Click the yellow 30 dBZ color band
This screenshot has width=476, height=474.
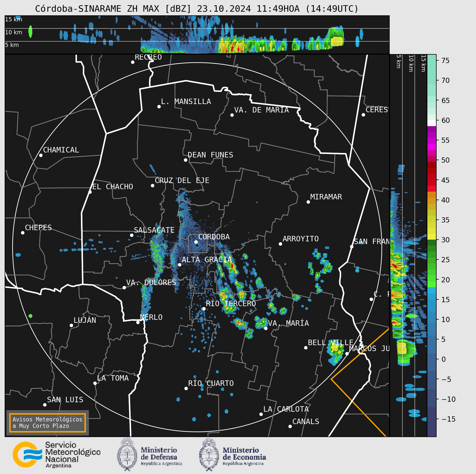432,237
